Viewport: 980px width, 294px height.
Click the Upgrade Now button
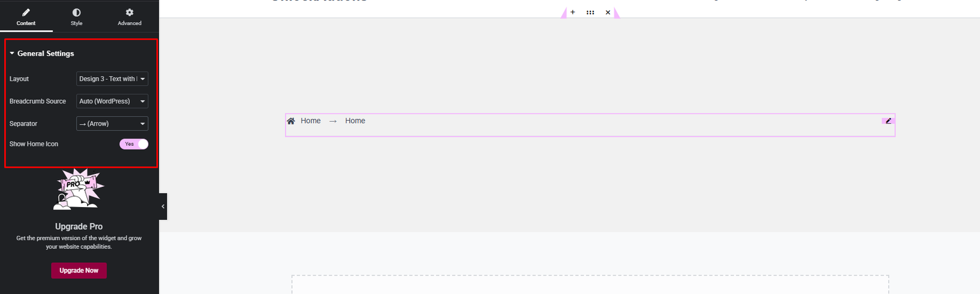coord(79,271)
